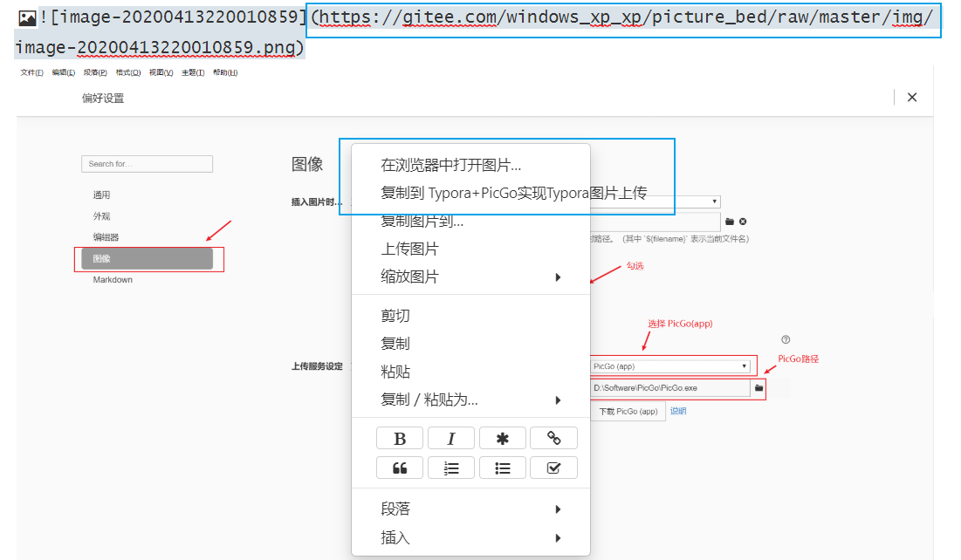Open the 帮助(H) menu

click(225, 72)
